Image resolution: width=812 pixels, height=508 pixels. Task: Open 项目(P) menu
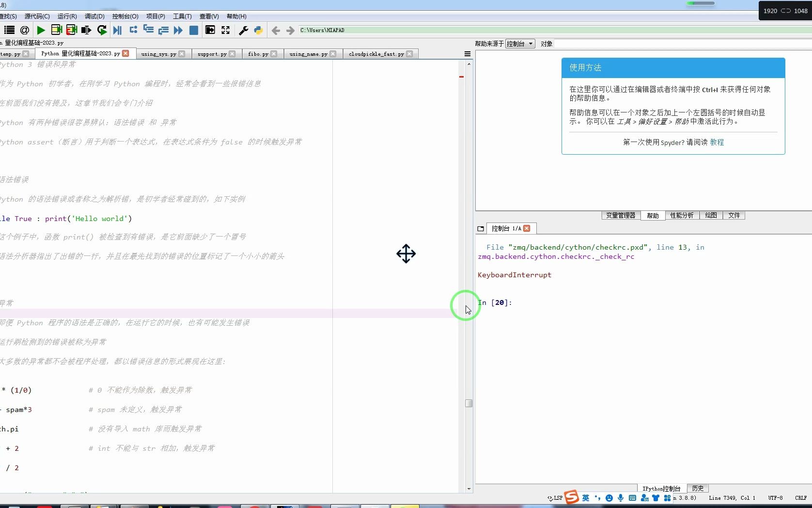(156, 16)
